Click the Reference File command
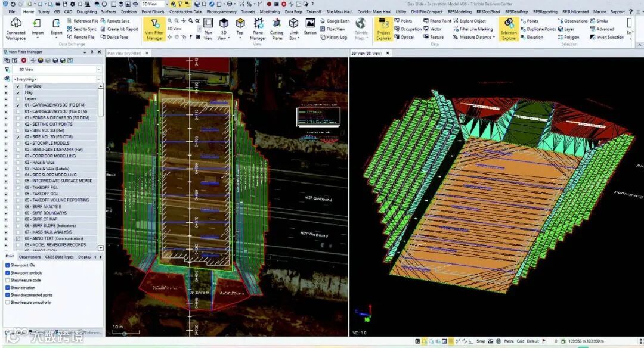Image resolution: width=644 pixels, height=348 pixels. click(x=82, y=21)
